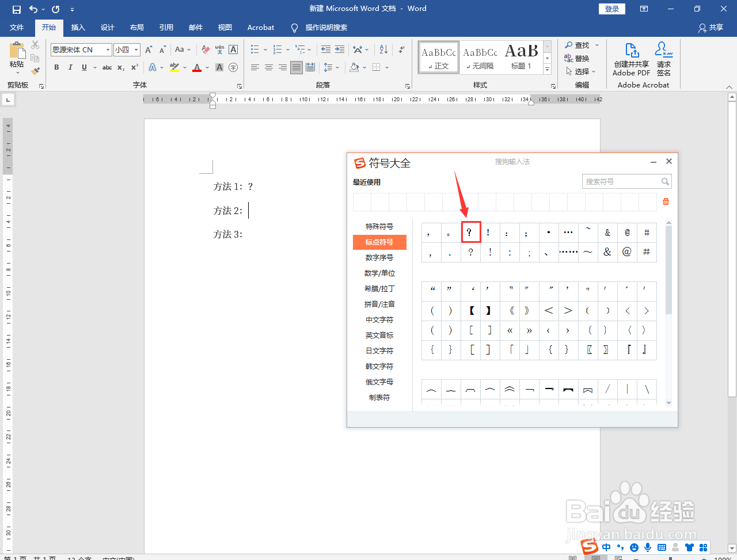Select the 标点符号 category in symbol panel
The image size is (737, 560).
379,242
